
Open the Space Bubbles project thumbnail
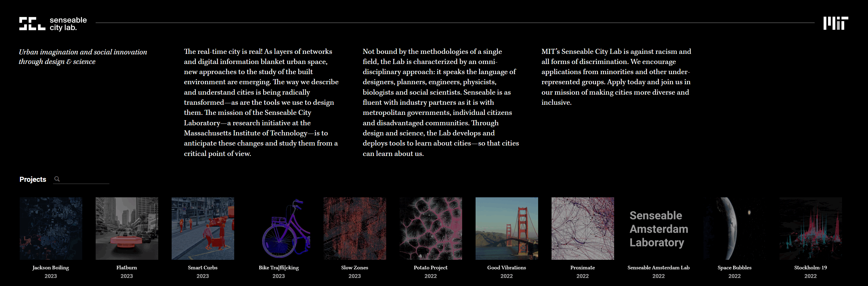click(735, 229)
